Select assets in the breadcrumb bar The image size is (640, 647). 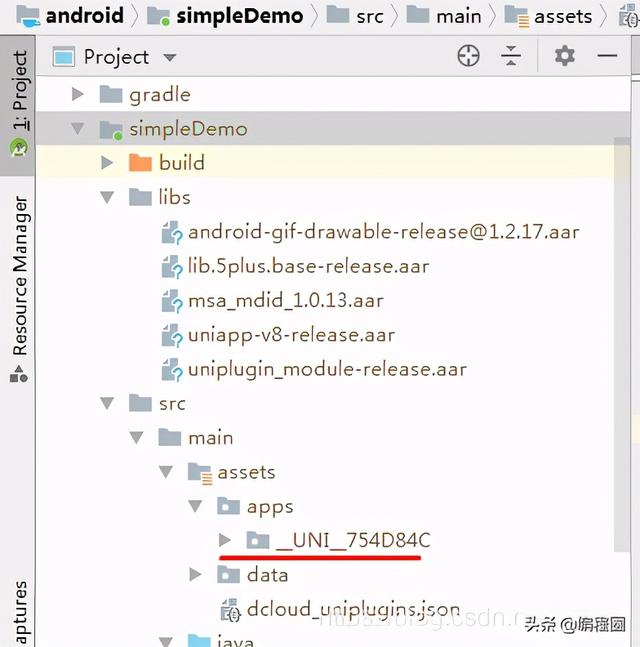(x=563, y=17)
